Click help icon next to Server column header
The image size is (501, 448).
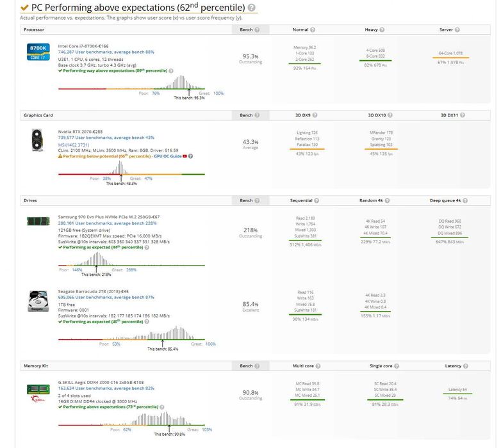[x=457, y=29]
